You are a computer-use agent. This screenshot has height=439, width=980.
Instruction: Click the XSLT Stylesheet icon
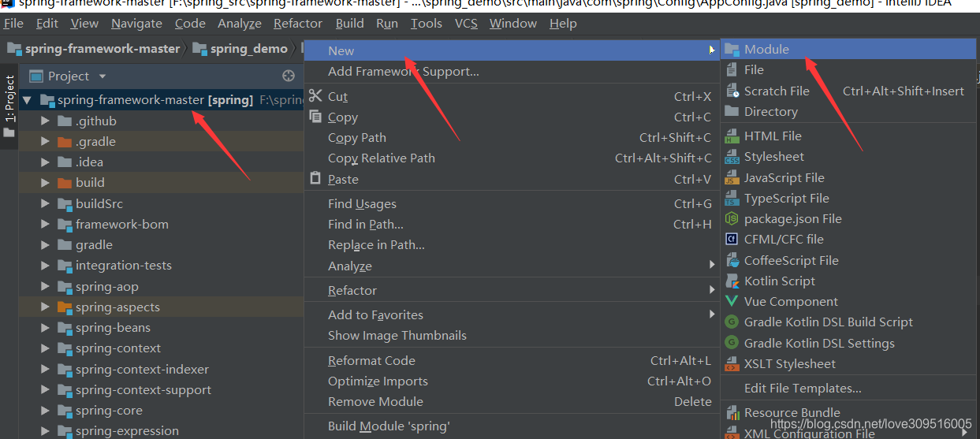click(731, 363)
